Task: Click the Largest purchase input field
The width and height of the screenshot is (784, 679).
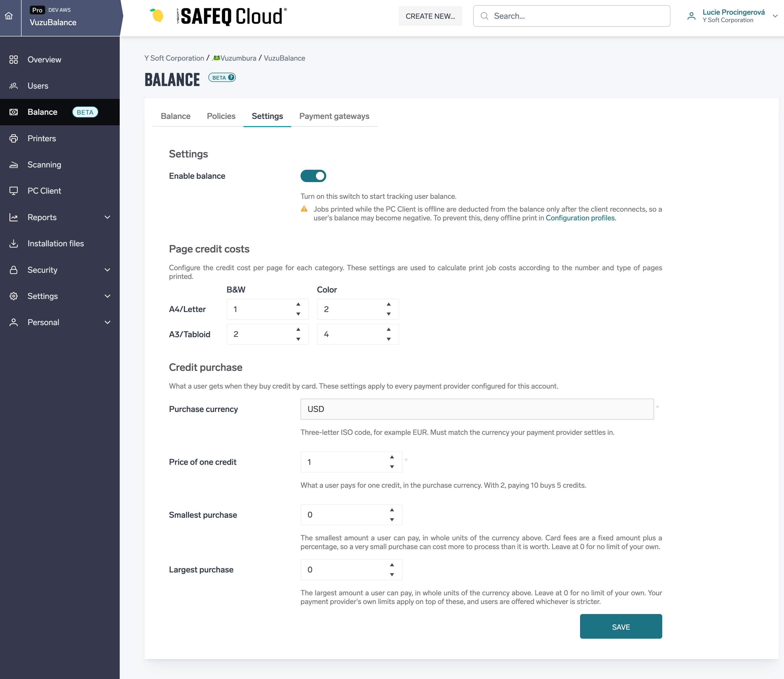Action: [x=351, y=570]
